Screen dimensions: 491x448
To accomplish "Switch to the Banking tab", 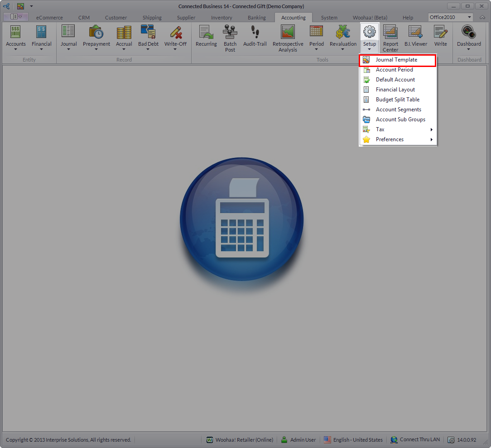I will pos(257,18).
